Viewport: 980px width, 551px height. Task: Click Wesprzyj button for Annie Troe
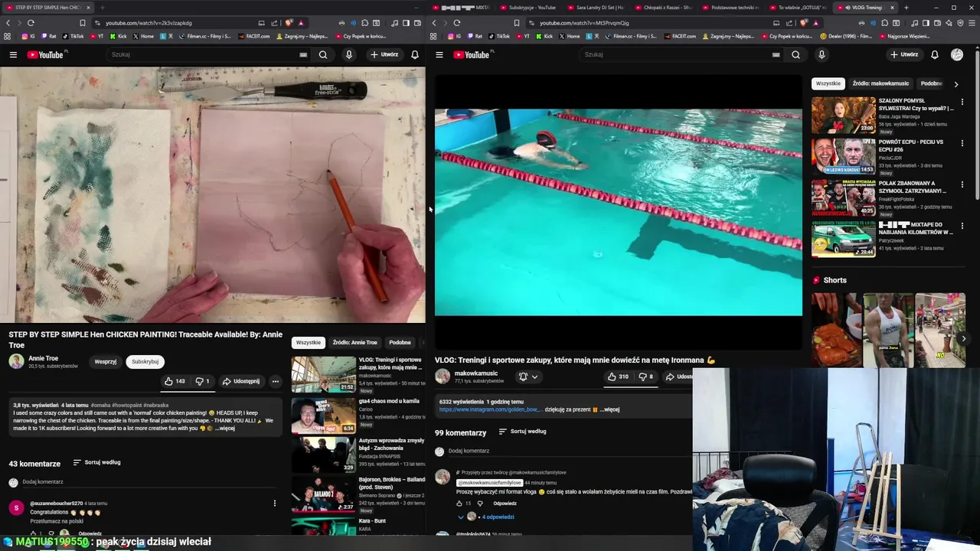coord(106,361)
